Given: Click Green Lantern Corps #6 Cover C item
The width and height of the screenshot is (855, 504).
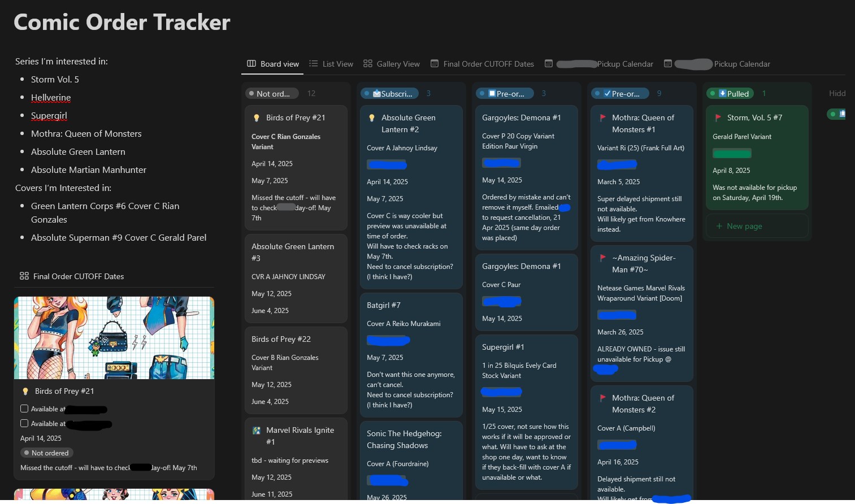Looking at the screenshot, I should [x=105, y=212].
